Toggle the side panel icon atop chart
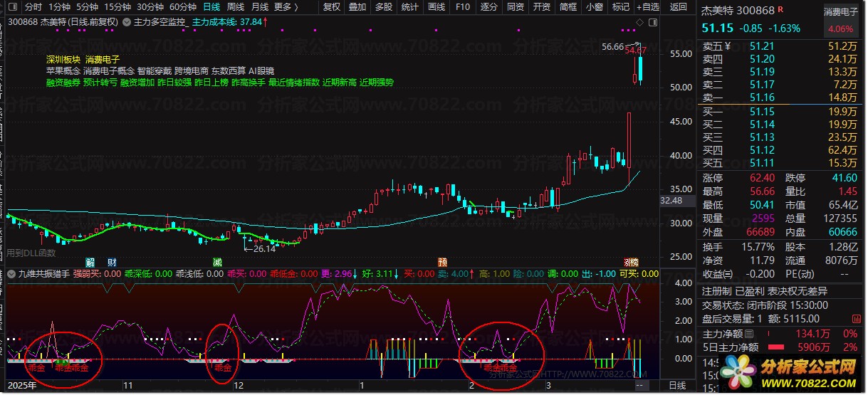Viewport: 868px width, 395px height. 652,23
